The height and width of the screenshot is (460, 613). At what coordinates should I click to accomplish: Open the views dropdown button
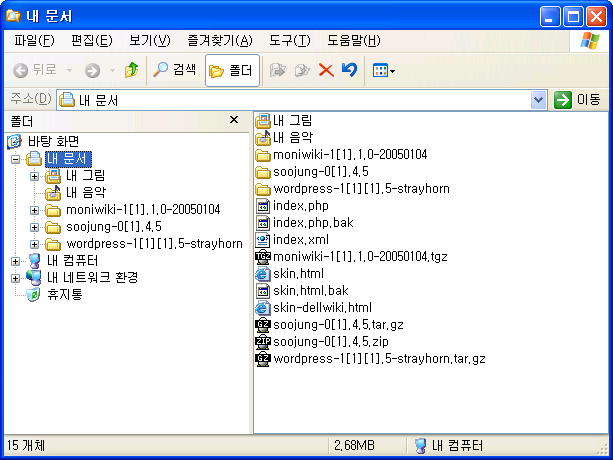pyautogui.click(x=384, y=71)
